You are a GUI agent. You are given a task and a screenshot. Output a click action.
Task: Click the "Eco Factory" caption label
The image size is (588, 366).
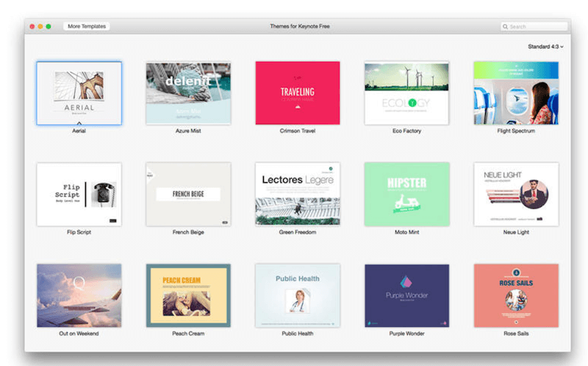[407, 131]
